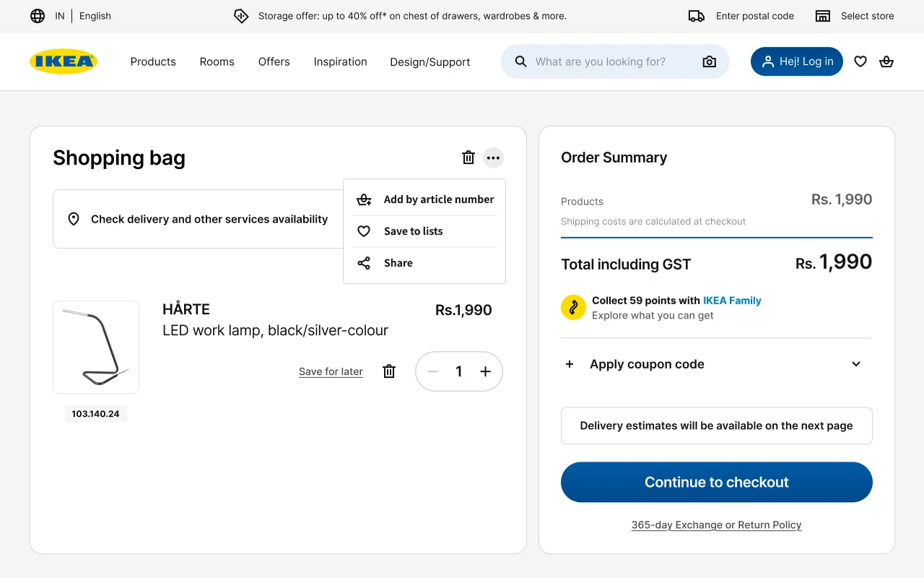Open Inspiration navigation menu
Image resolution: width=924 pixels, height=578 pixels.
pos(341,62)
